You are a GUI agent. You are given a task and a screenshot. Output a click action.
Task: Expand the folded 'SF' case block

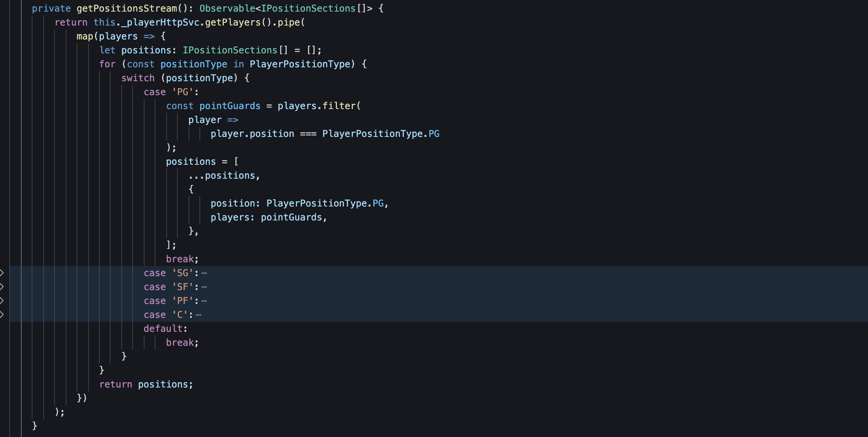pyautogui.click(x=2, y=287)
